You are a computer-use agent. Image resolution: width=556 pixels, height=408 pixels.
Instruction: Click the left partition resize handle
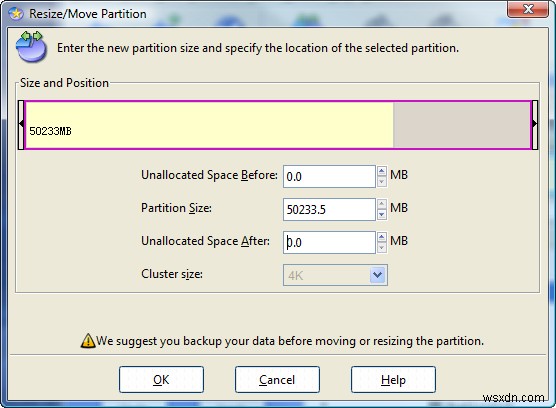(x=21, y=125)
